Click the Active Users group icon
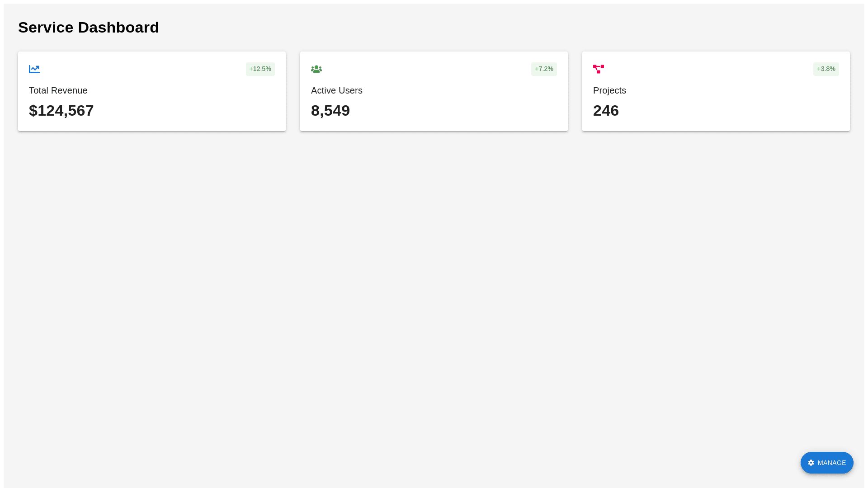The width and height of the screenshot is (868, 488). coord(316,69)
